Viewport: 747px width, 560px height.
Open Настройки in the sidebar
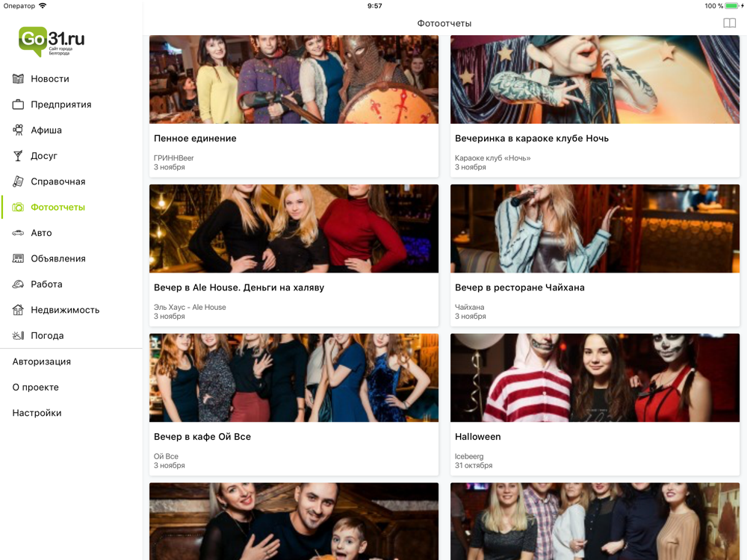pyautogui.click(x=37, y=413)
